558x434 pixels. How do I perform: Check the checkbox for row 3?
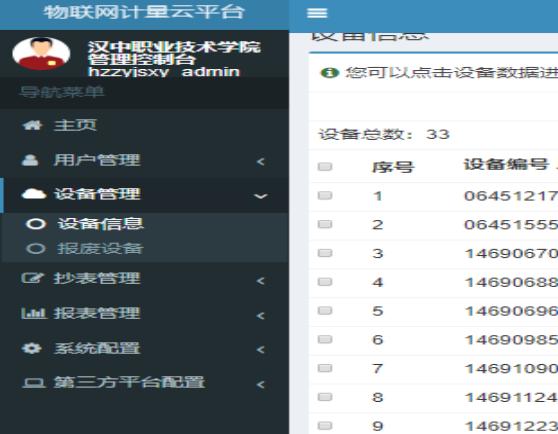(x=325, y=253)
